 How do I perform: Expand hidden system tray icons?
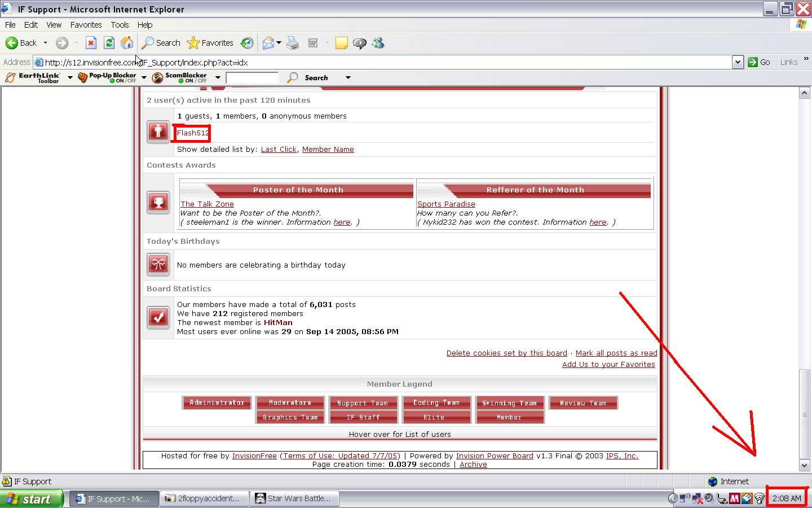[673, 498]
